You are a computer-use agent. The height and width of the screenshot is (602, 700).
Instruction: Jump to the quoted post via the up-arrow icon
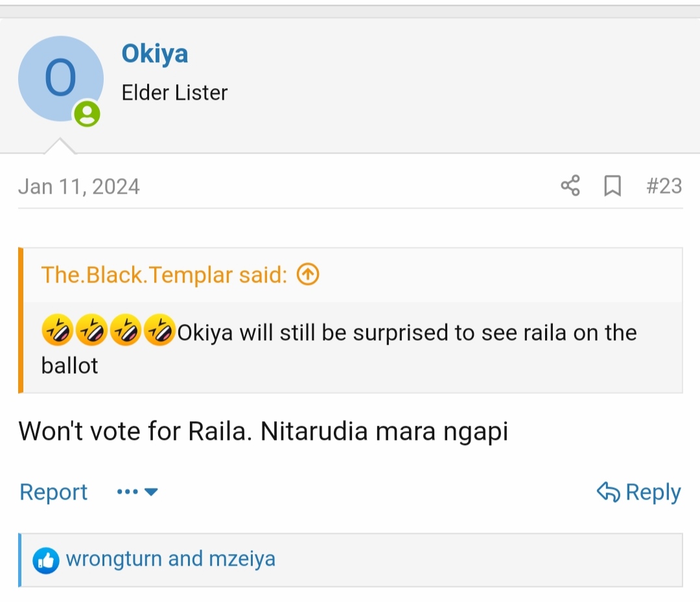pyautogui.click(x=308, y=275)
